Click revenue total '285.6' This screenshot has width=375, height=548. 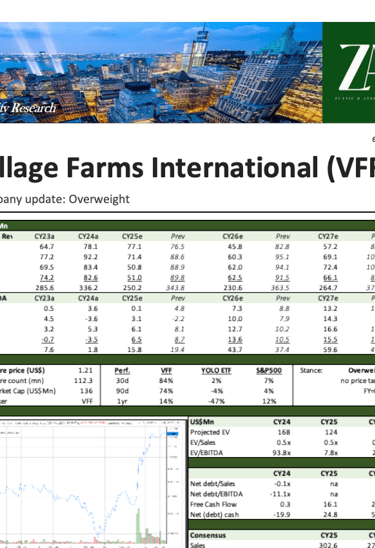click(45, 288)
